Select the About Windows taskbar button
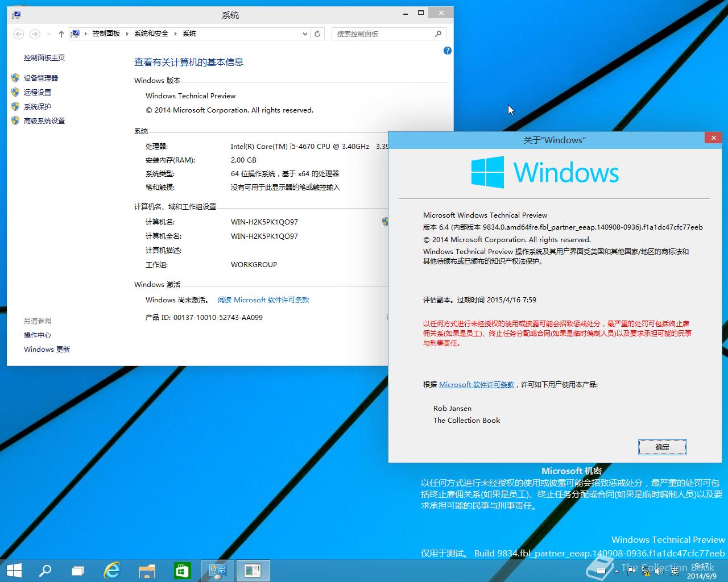Screen dimensions: 728x582 (253, 570)
